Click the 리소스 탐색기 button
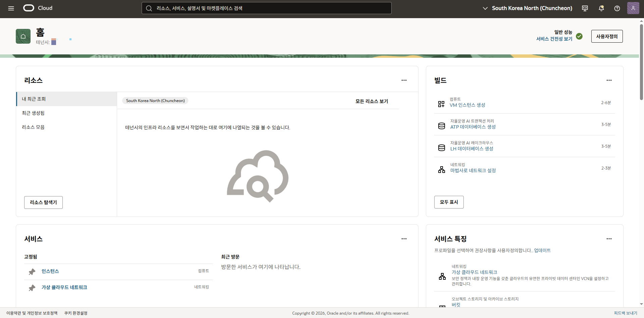Screen dimensions: 644x318 point(43,202)
